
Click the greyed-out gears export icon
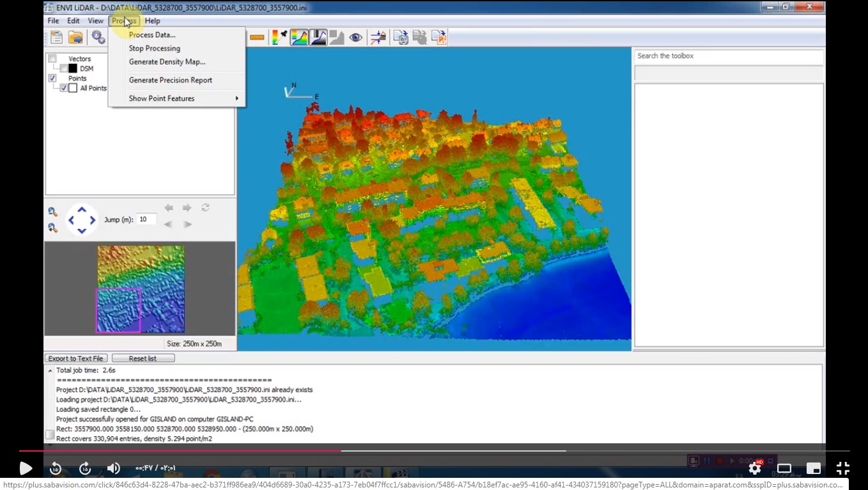click(419, 38)
